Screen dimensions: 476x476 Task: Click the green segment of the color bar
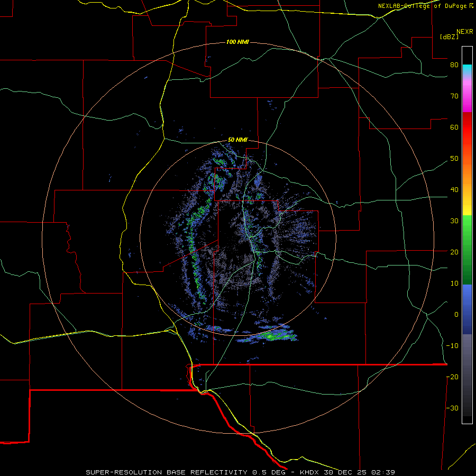coord(467,250)
